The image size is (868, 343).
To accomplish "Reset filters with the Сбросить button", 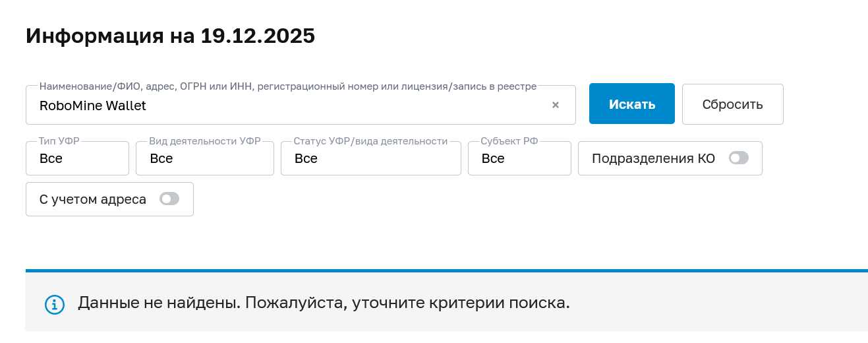I will [732, 104].
